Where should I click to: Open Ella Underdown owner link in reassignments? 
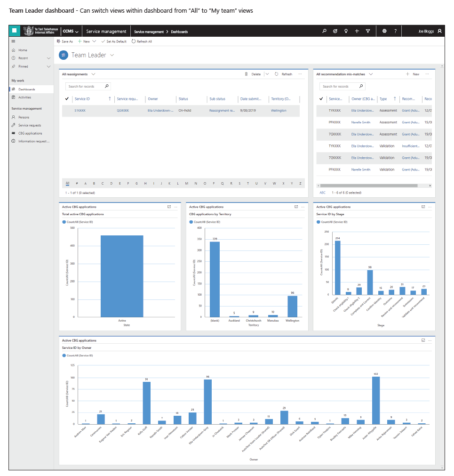click(x=160, y=111)
